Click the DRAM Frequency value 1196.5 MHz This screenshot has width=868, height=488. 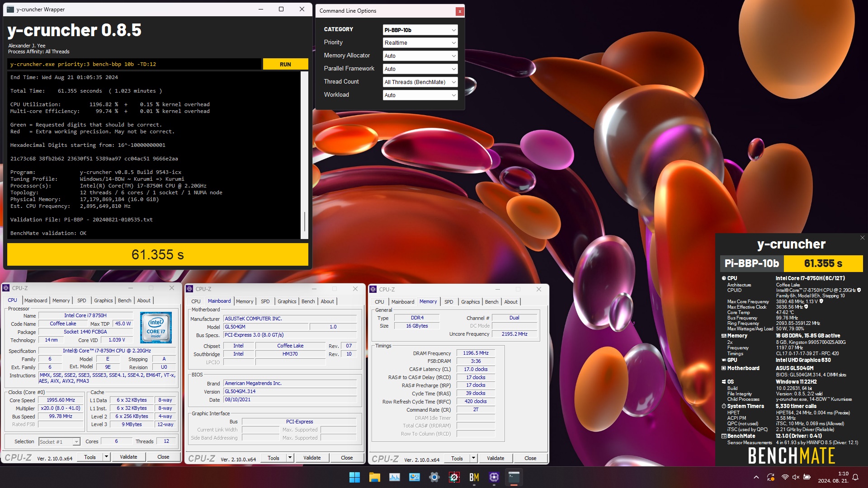[x=476, y=353]
